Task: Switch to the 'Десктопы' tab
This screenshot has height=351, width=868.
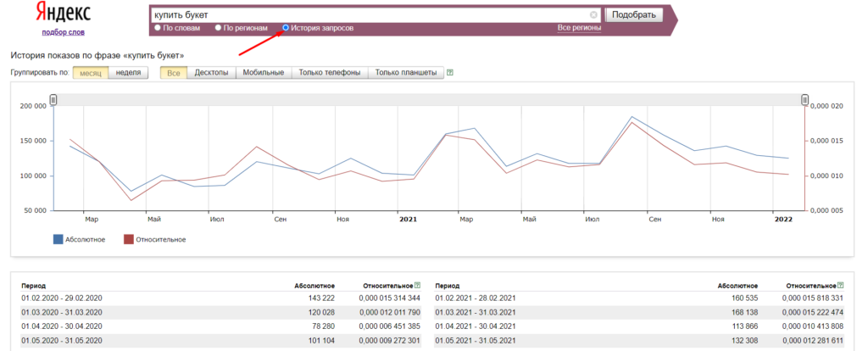Action: point(211,73)
